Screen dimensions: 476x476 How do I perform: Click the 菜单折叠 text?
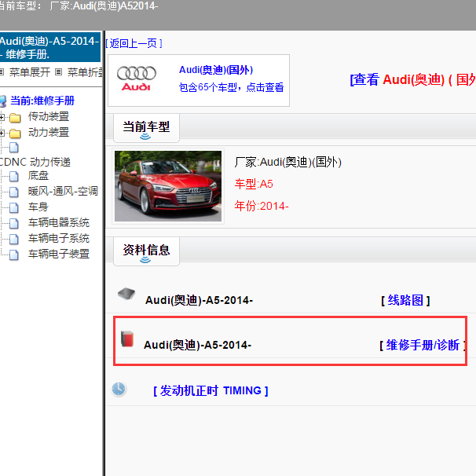[x=85, y=72]
